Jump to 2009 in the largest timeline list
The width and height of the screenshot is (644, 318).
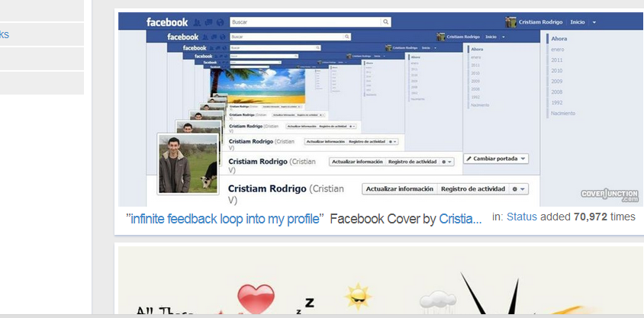[556, 82]
